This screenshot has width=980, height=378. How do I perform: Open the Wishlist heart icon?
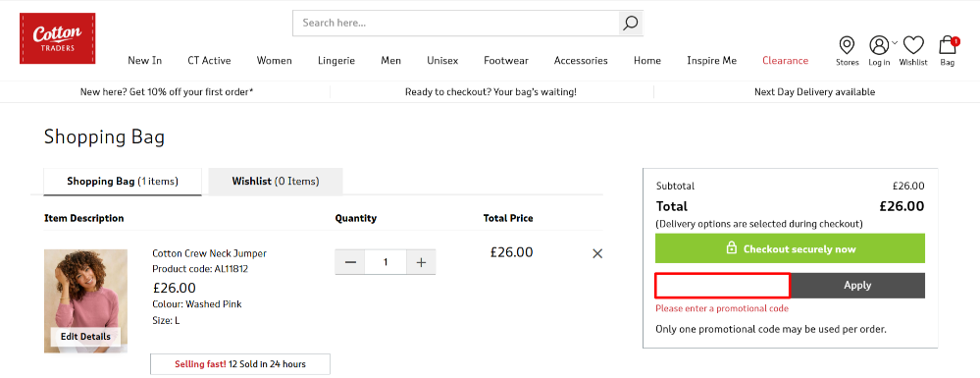click(x=913, y=45)
